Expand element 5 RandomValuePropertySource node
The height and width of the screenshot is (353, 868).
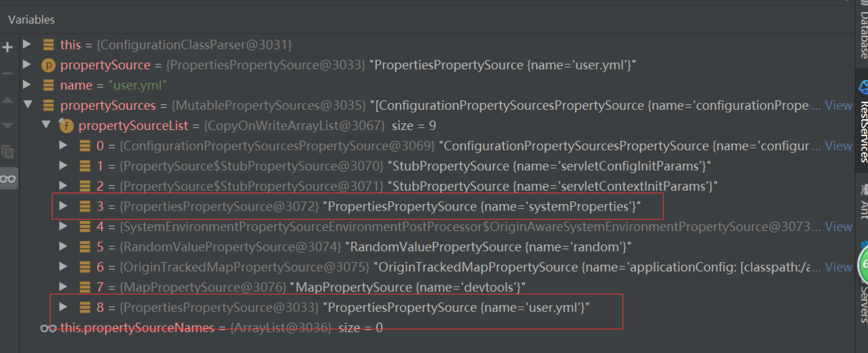64,247
